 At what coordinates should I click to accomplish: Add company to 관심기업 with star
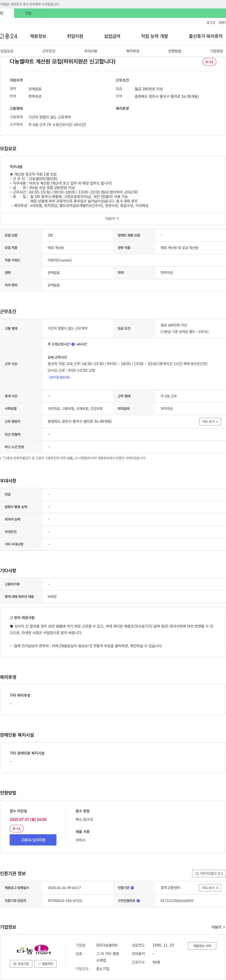click(x=20, y=964)
